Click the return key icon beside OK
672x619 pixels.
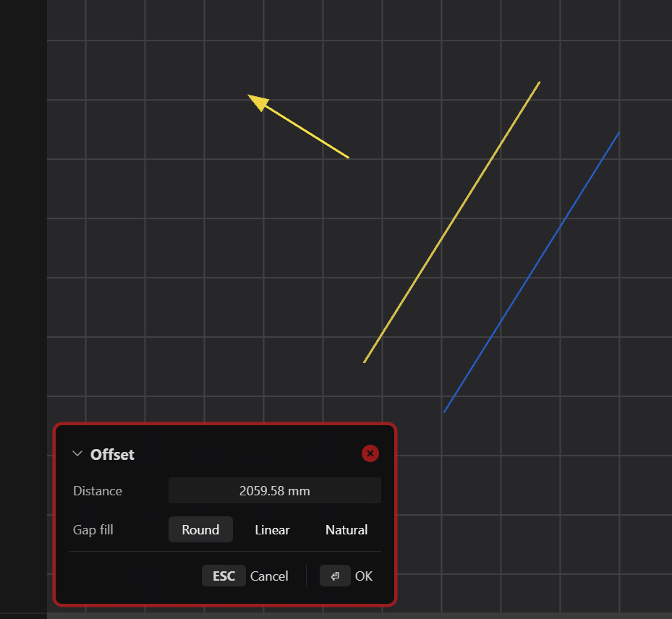pyautogui.click(x=335, y=576)
